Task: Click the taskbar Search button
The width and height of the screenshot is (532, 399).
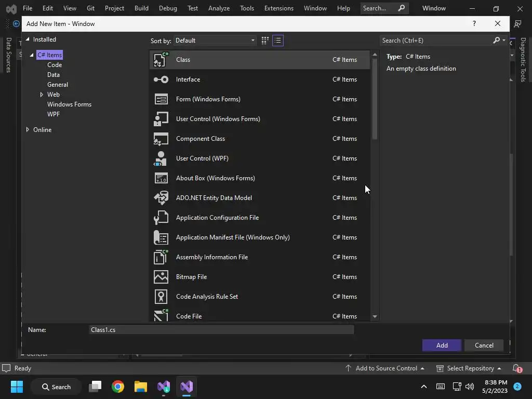Action: pyautogui.click(x=56, y=387)
